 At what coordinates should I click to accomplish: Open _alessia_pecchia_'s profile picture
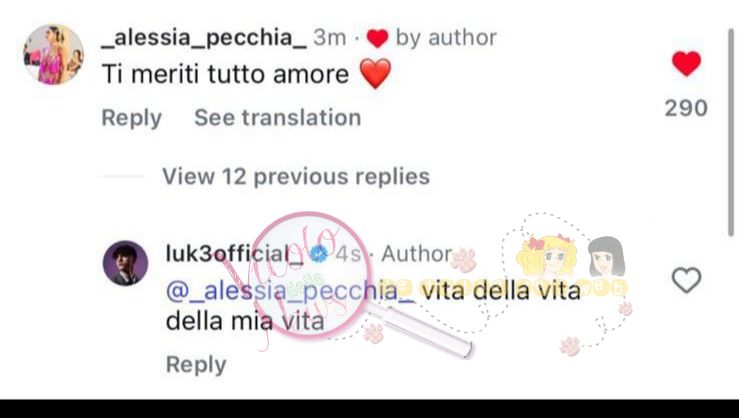pyautogui.click(x=54, y=55)
